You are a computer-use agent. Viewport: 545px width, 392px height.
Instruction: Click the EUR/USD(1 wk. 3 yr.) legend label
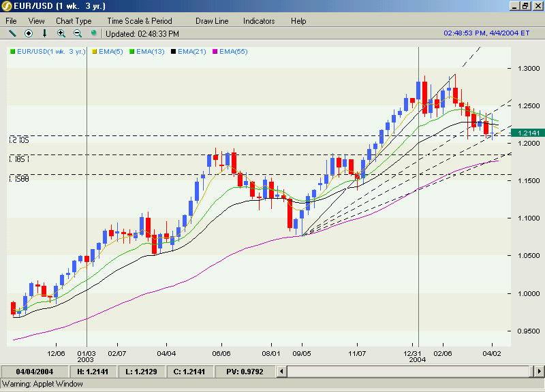[51, 52]
